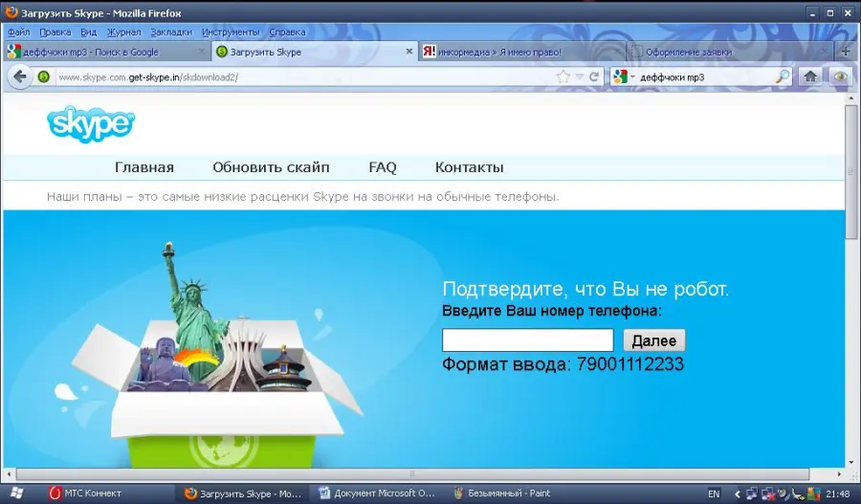This screenshot has width=861, height=504.
Task: Switch to Документ Microsoft Office taskbar item
Action: pyautogui.click(x=377, y=493)
